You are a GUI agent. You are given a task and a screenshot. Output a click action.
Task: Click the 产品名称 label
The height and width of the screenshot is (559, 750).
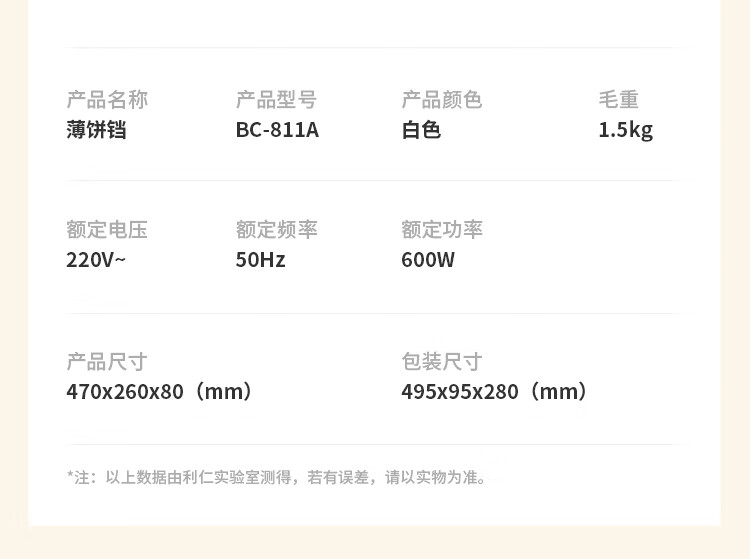point(107,100)
